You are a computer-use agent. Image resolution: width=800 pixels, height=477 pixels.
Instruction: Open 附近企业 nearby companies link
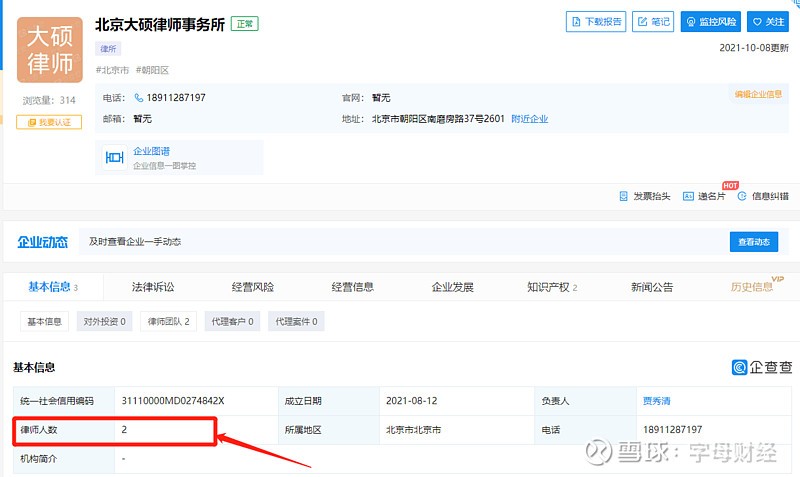[x=530, y=119]
